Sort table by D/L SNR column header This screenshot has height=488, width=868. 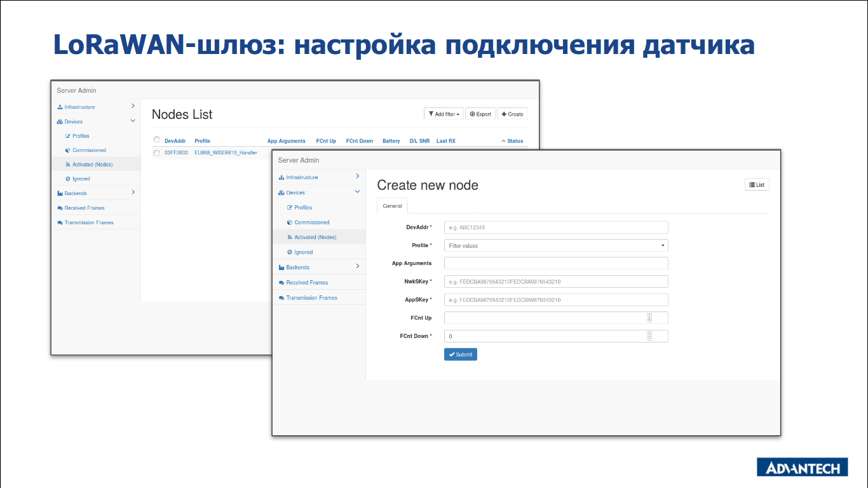click(419, 141)
